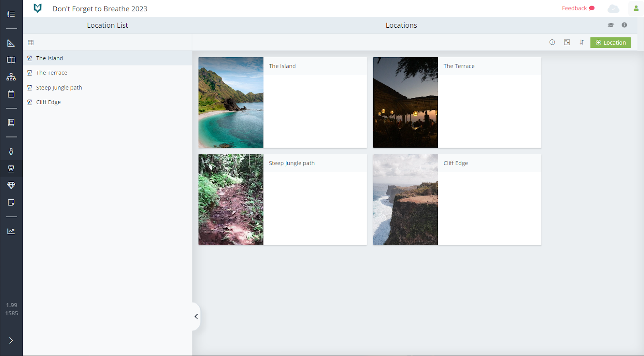644x356 pixels.
Task: Toggle the card layout size icon
Action: click(x=567, y=42)
